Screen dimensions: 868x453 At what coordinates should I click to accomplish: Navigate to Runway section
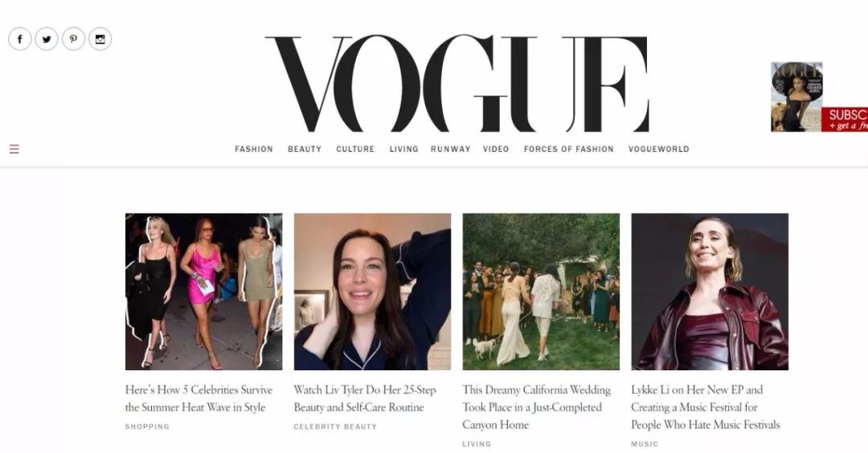point(451,149)
